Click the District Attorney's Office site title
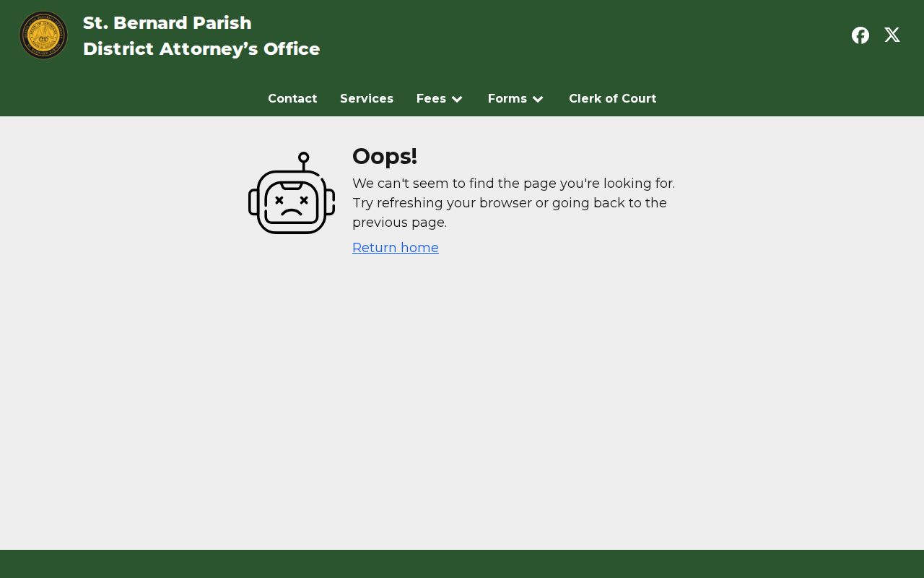This screenshot has width=924, height=578. tap(201, 36)
